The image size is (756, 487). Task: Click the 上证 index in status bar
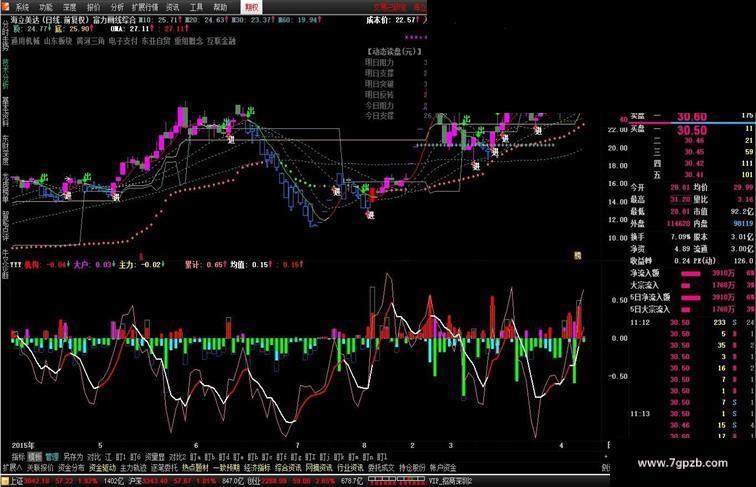coord(16,481)
